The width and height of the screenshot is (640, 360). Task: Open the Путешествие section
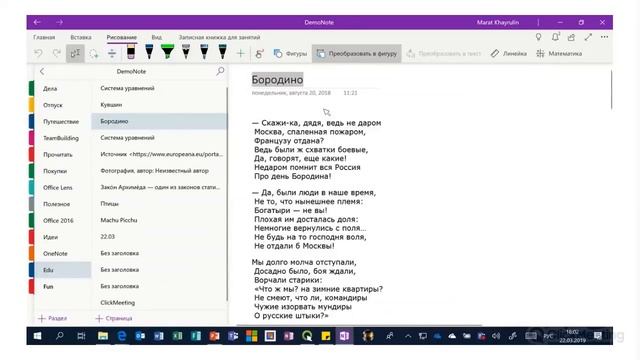pyautogui.click(x=63, y=122)
